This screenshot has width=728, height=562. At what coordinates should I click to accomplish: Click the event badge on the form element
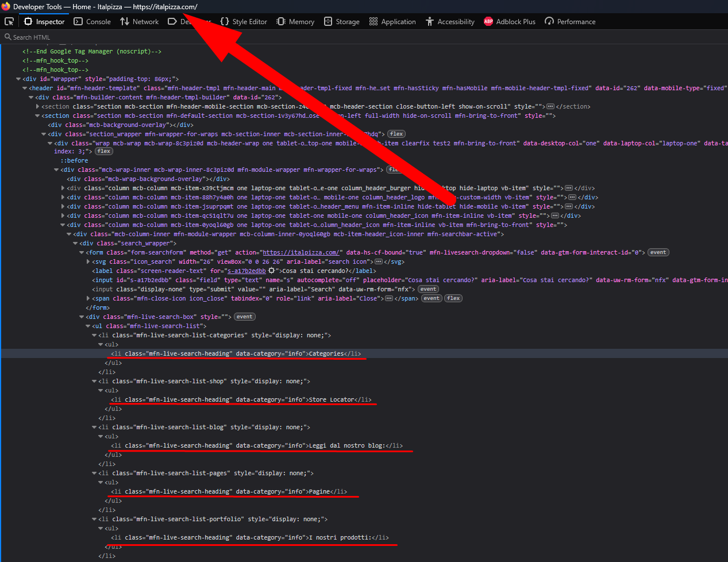(658, 253)
